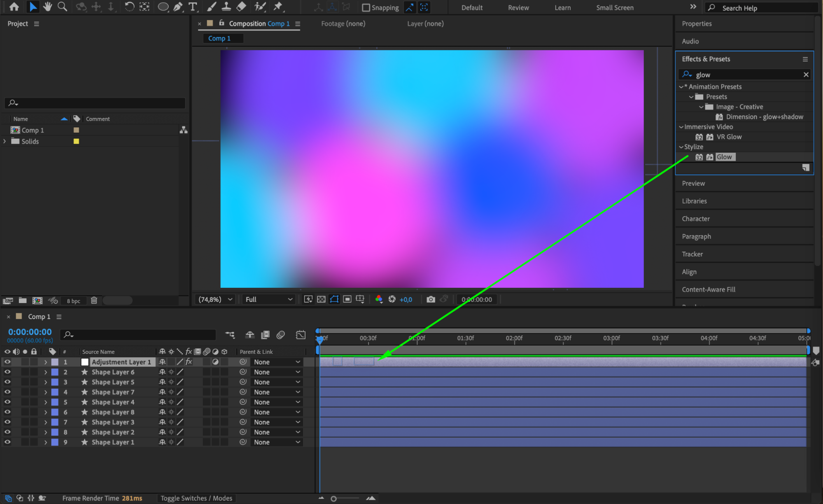Click the Take Snapshot camera icon
Screen dimensions: 823x504
431,299
